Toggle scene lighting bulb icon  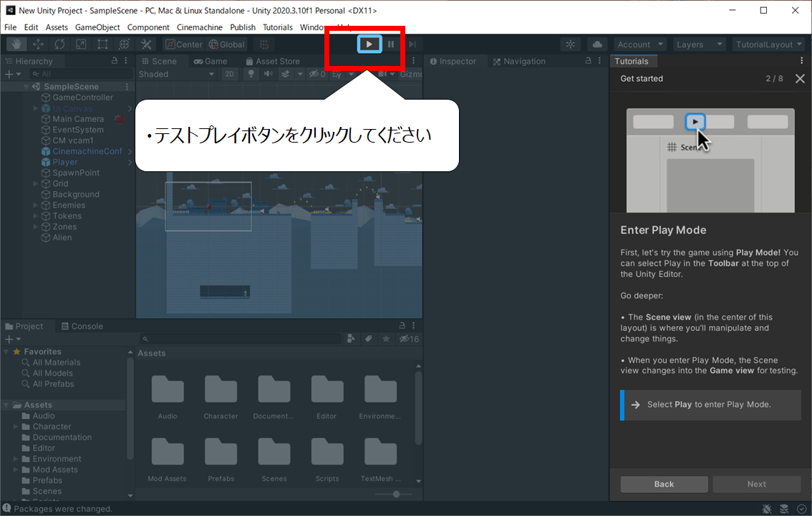point(251,74)
